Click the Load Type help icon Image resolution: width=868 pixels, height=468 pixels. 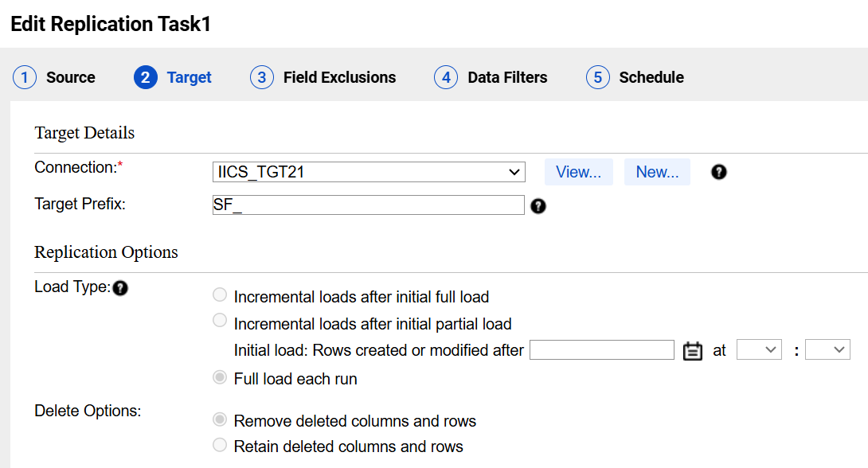(120, 288)
